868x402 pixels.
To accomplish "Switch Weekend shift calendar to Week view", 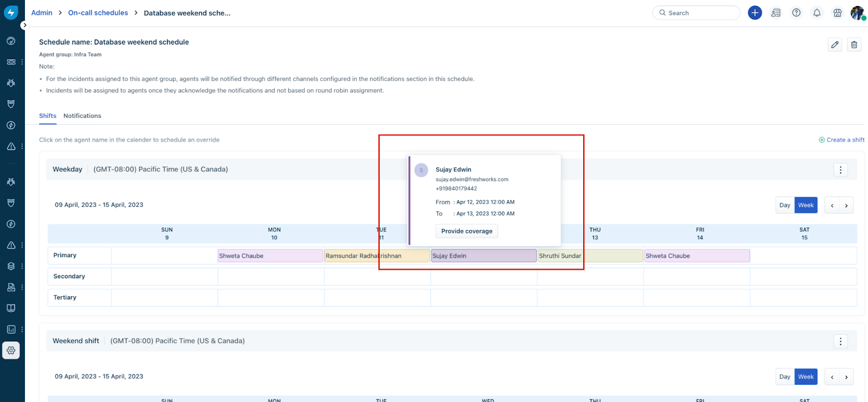I will coord(806,377).
